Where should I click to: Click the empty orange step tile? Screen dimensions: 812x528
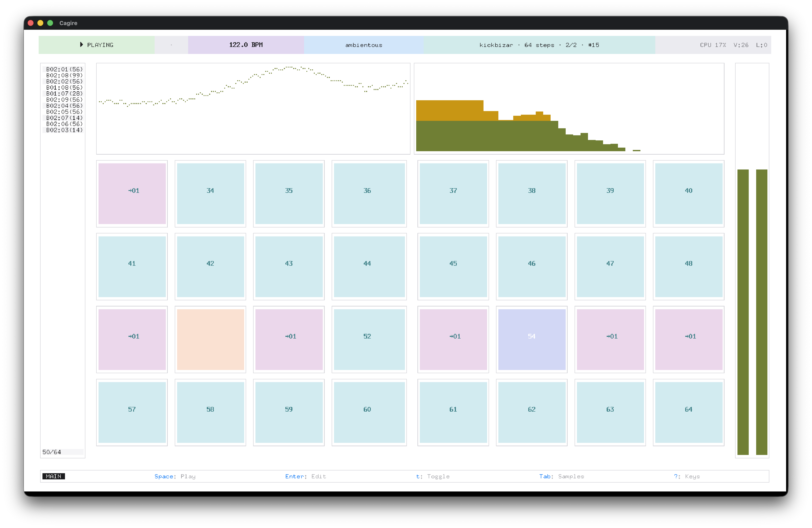[x=210, y=339]
